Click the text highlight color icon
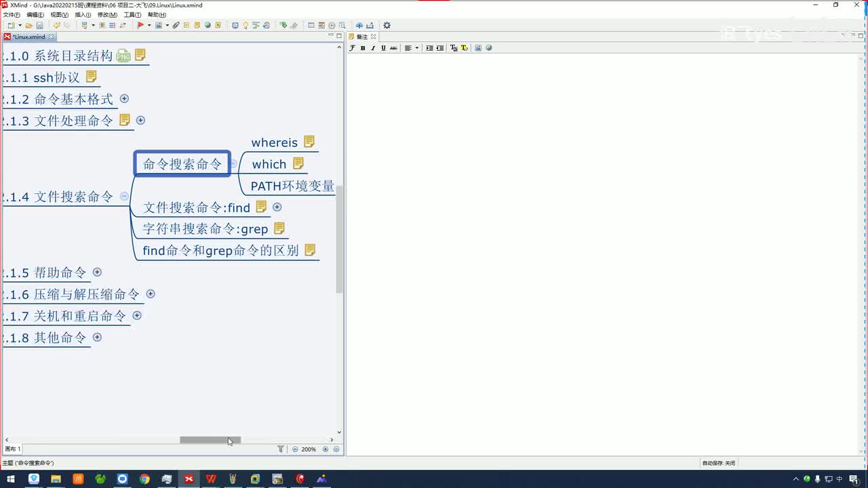 [x=464, y=48]
